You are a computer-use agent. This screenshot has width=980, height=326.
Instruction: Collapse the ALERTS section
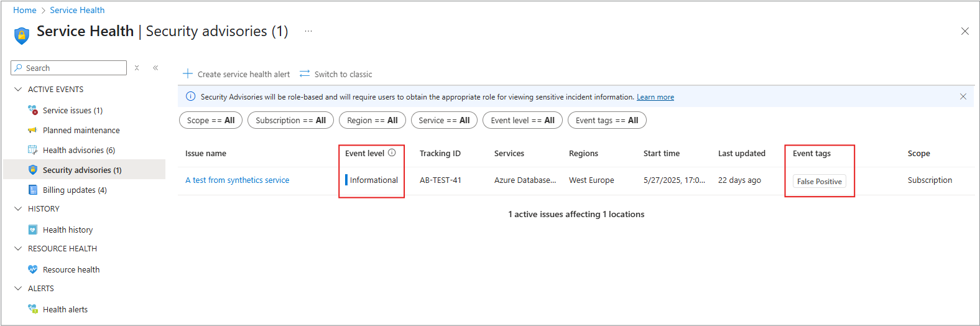pyautogui.click(x=18, y=288)
